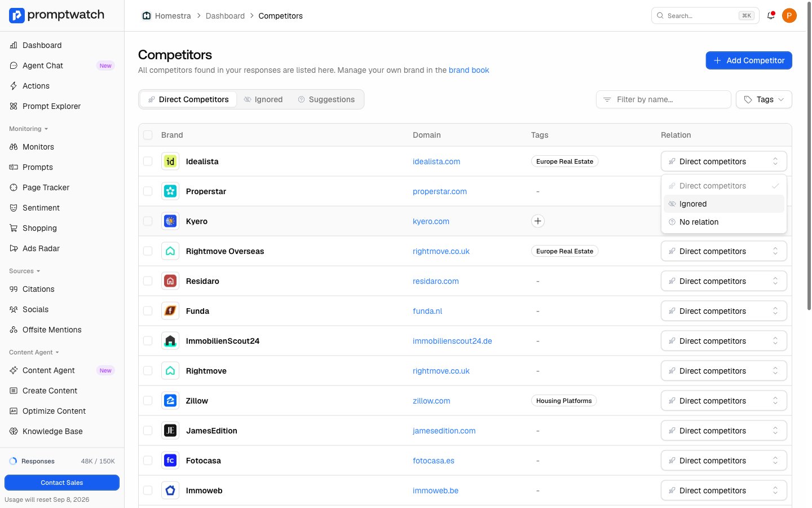Image resolution: width=812 pixels, height=508 pixels.
Task: Open the notifications bell
Action: (771, 16)
